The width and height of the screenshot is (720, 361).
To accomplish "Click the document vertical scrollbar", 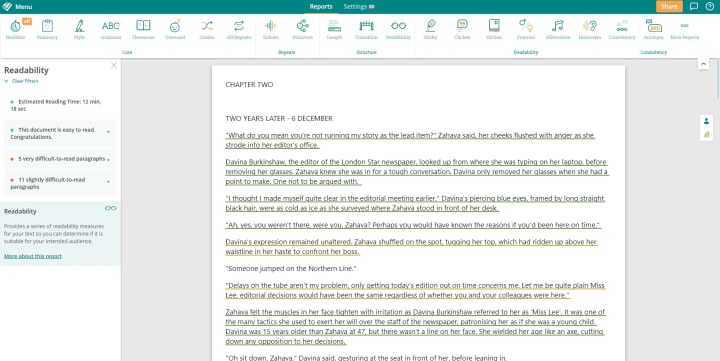I will click(x=717, y=79).
